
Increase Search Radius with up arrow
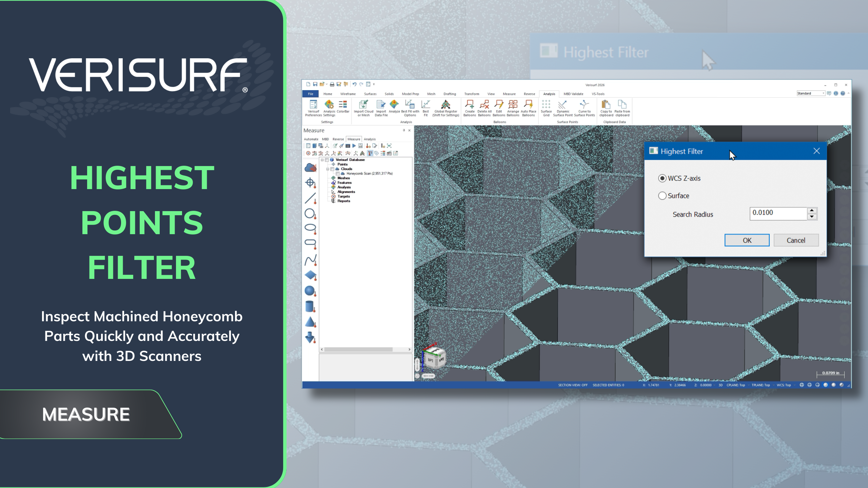click(x=812, y=210)
